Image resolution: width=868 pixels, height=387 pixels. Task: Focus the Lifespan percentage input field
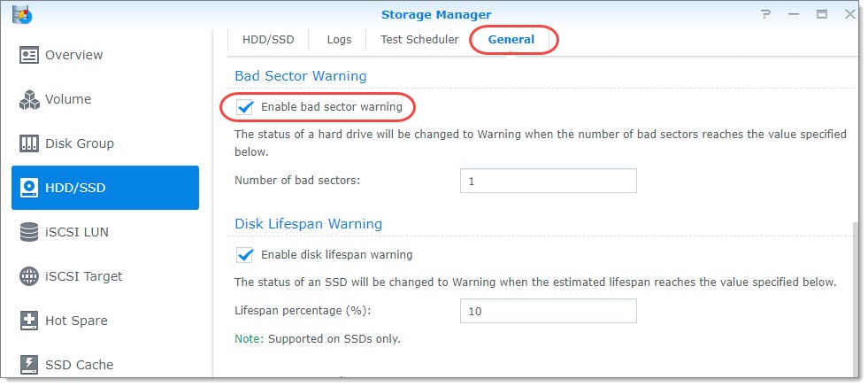point(548,311)
